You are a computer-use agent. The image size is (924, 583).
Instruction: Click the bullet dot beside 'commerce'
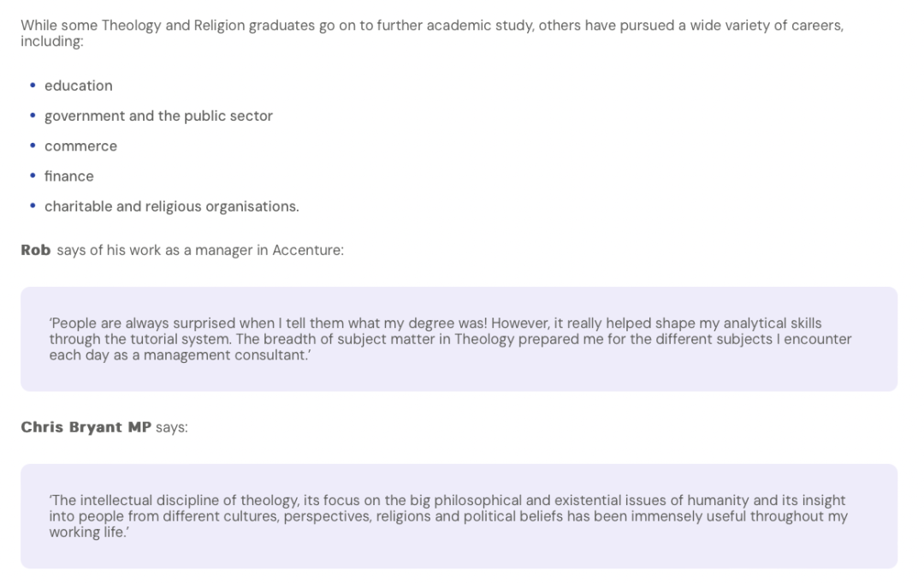click(33, 146)
